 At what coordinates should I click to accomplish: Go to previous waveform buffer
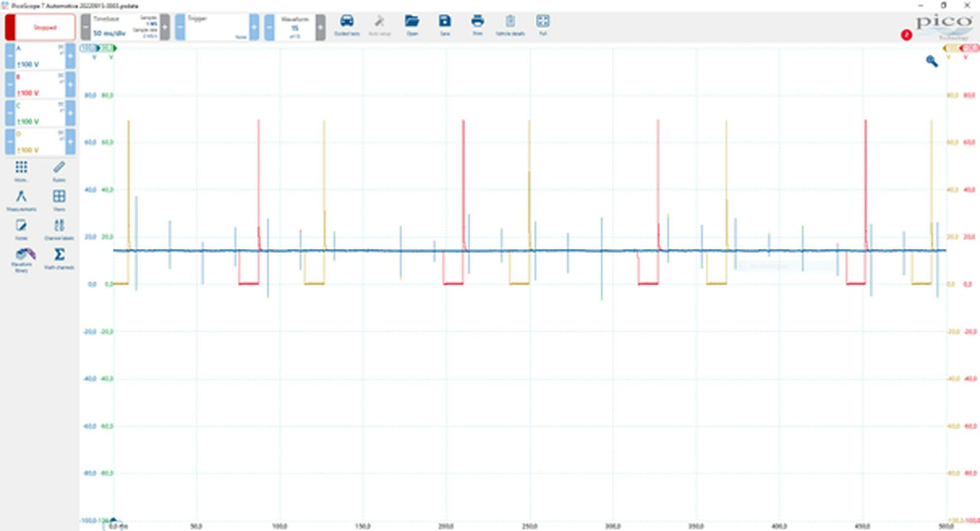tap(269, 27)
